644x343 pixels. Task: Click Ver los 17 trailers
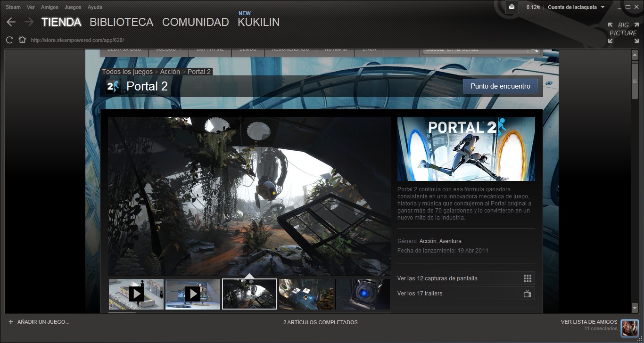466,294
